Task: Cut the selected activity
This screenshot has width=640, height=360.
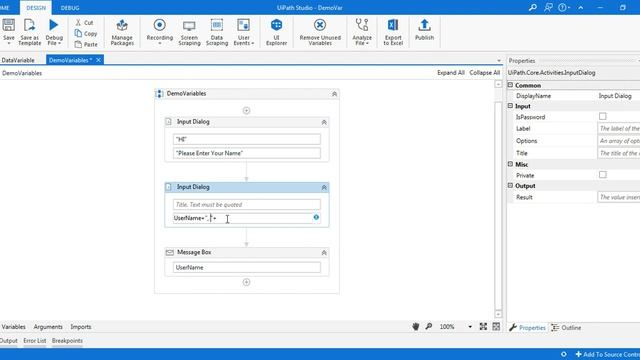Action: tap(85, 22)
